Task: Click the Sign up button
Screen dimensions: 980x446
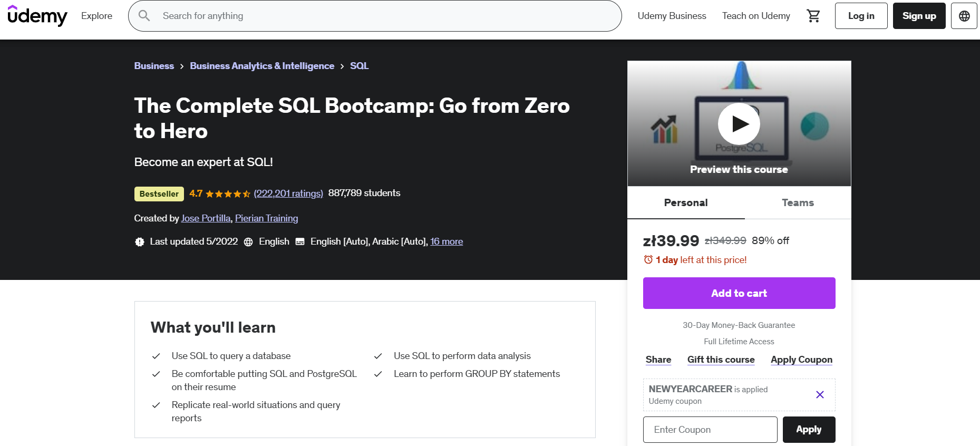Action: point(919,16)
